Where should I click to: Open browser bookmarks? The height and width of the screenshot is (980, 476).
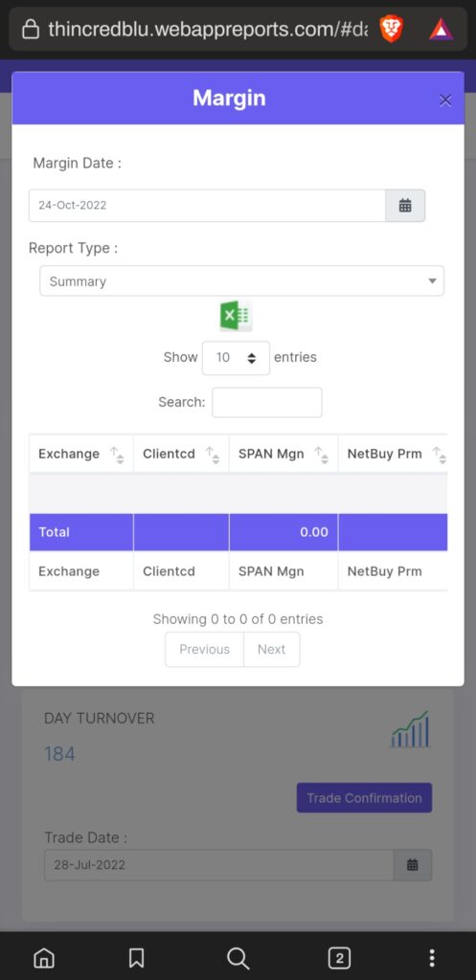(x=136, y=957)
